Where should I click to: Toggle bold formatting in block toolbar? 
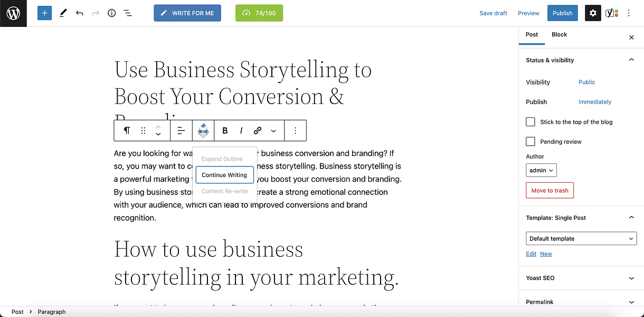click(x=225, y=130)
